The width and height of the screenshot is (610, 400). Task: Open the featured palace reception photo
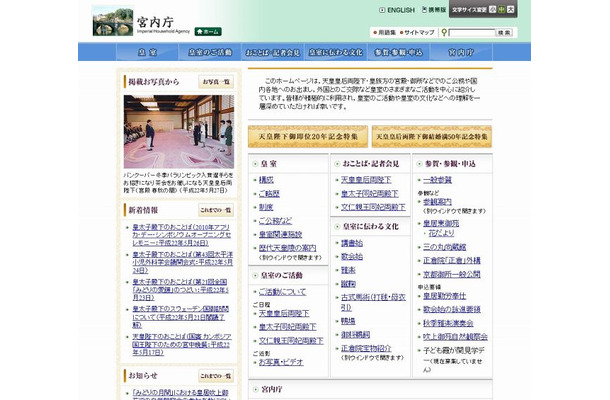click(179, 132)
